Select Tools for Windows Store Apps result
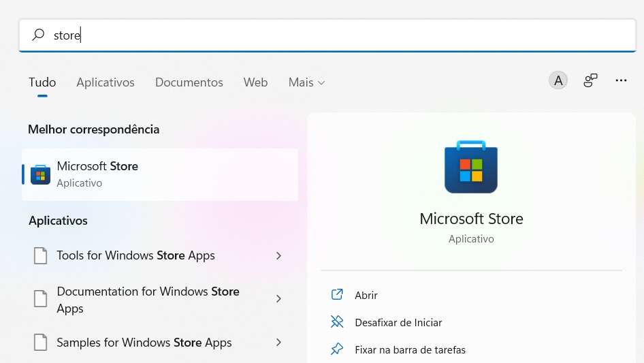 point(160,255)
